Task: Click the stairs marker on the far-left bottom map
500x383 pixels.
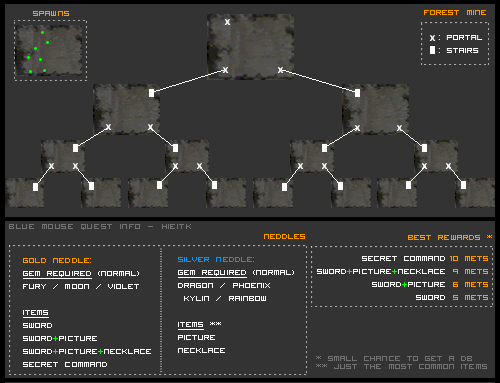Action: pos(36,187)
